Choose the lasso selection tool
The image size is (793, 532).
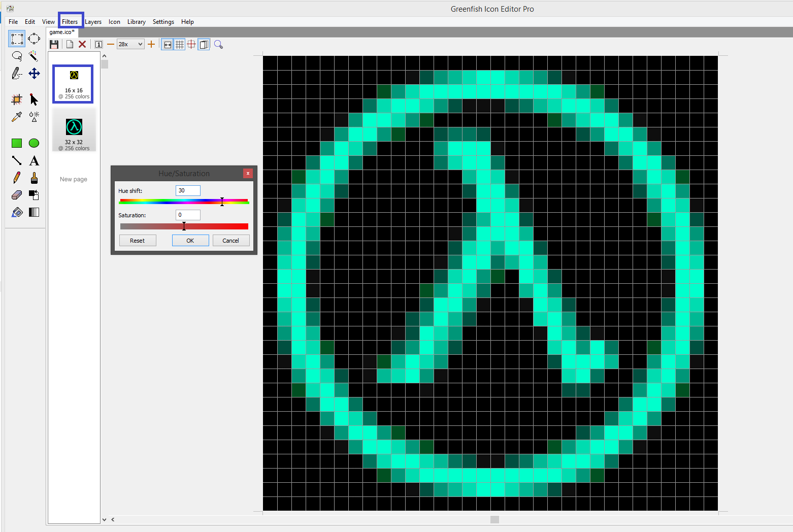17,56
